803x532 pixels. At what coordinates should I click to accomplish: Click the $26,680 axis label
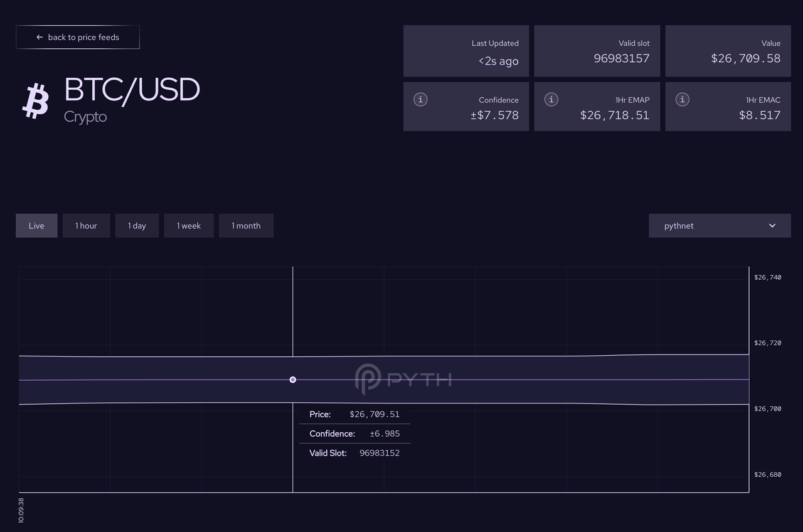tap(768, 475)
